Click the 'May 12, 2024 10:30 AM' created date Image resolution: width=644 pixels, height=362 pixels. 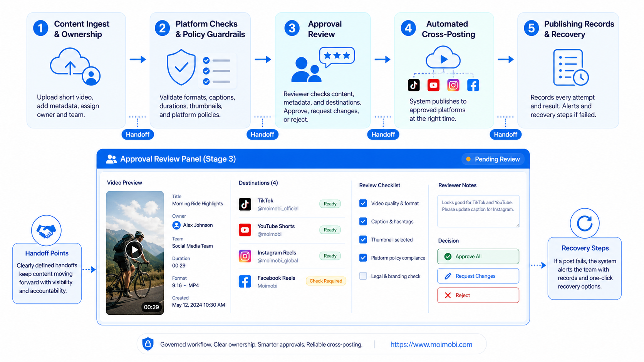click(x=198, y=305)
